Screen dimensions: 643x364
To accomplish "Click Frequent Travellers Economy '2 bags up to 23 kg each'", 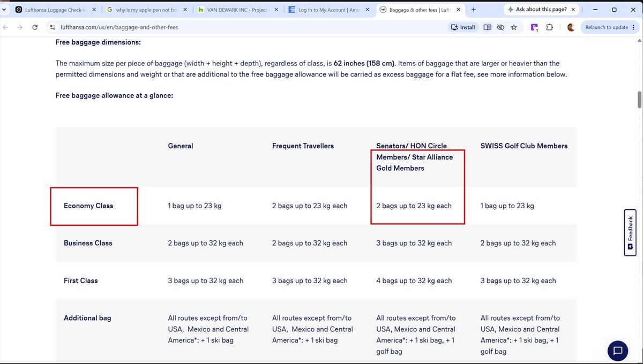I will point(310,206).
